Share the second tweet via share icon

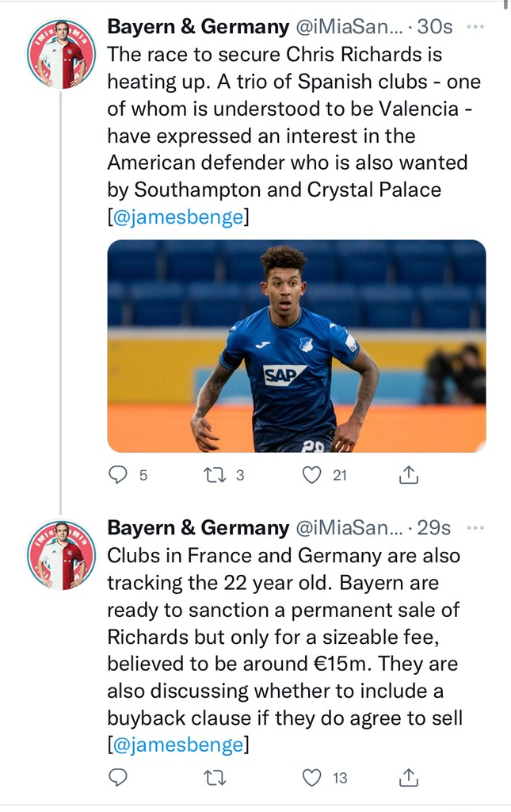coord(407,778)
